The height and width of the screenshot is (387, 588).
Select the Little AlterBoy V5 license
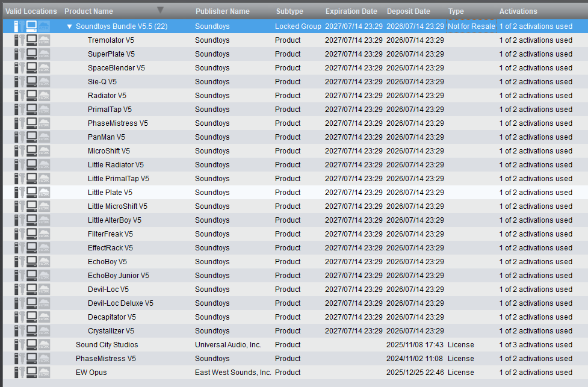tap(296, 220)
